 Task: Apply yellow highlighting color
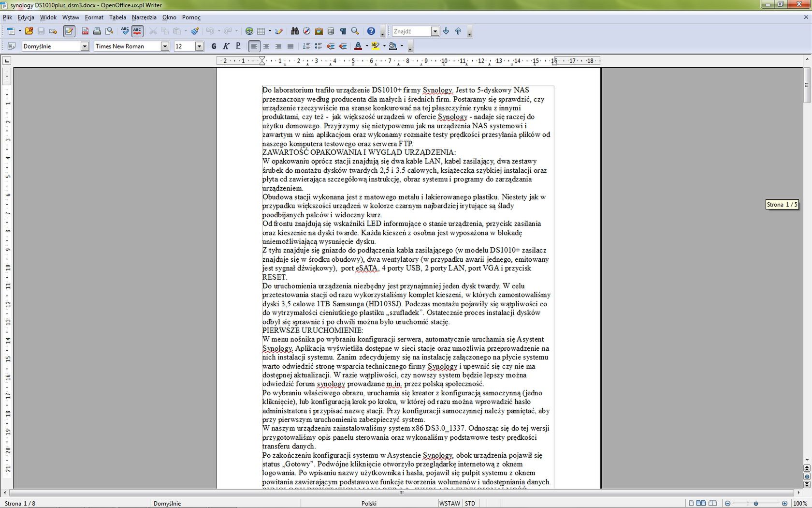pyautogui.click(x=376, y=46)
